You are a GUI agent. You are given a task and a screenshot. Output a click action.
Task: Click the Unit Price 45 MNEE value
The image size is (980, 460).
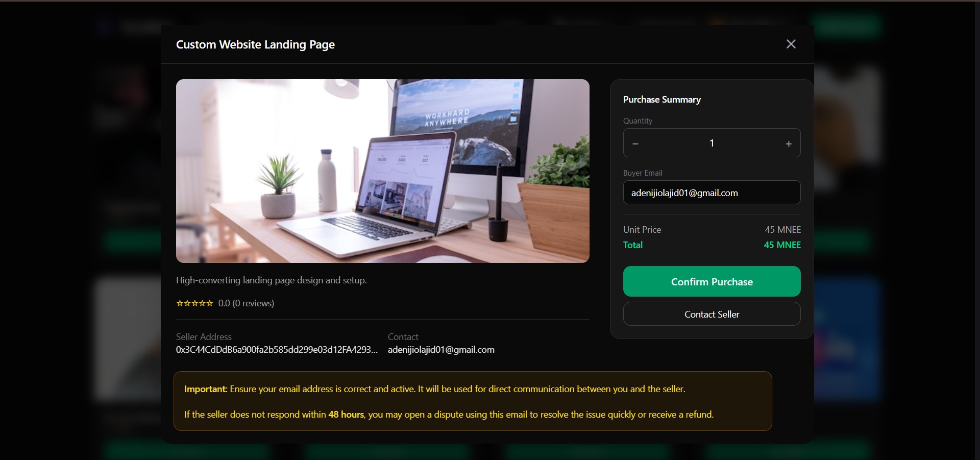click(x=782, y=230)
